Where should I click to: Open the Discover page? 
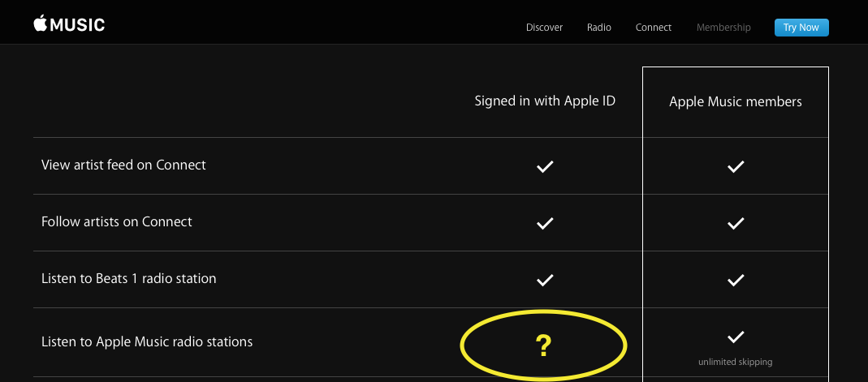point(544,27)
